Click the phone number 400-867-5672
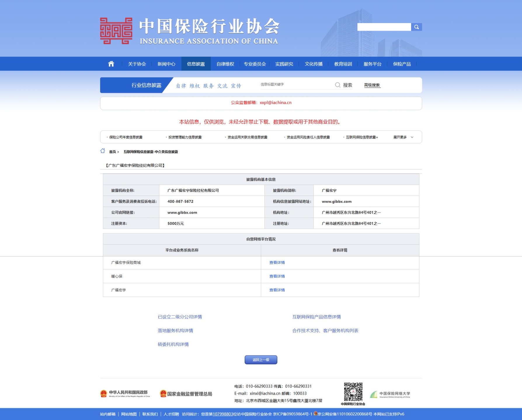The height and width of the screenshot is (420, 522). coord(180,201)
